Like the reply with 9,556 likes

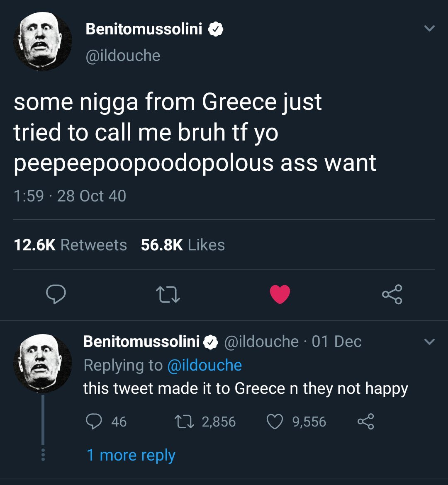(x=275, y=422)
